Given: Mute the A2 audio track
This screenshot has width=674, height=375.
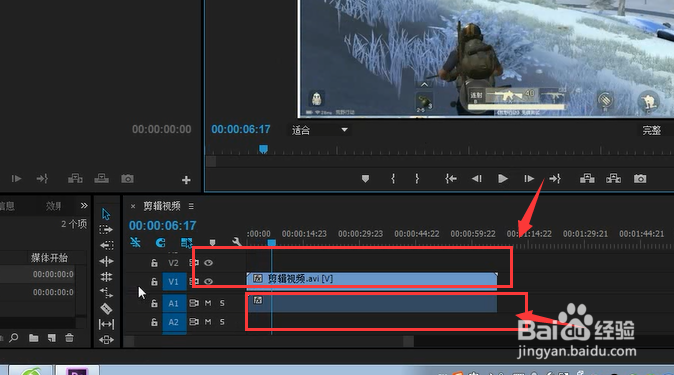Looking at the screenshot, I should point(208,322).
